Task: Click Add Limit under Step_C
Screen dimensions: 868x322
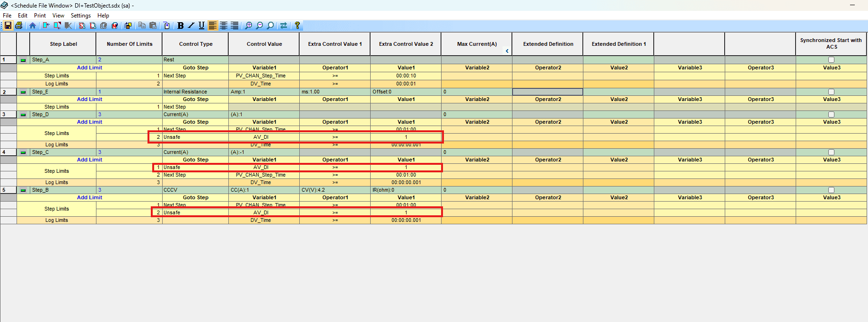Action: coord(89,160)
